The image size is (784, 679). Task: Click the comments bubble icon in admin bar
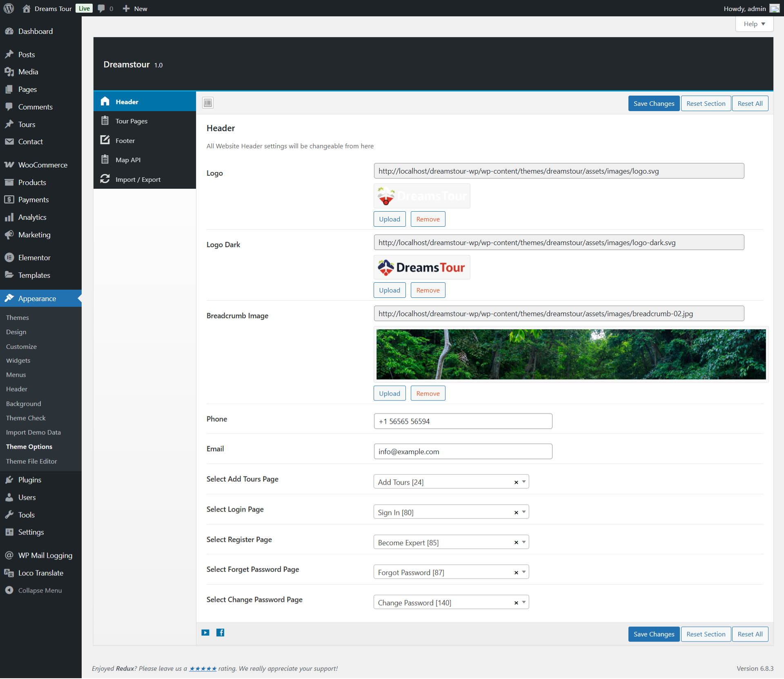[102, 8]
